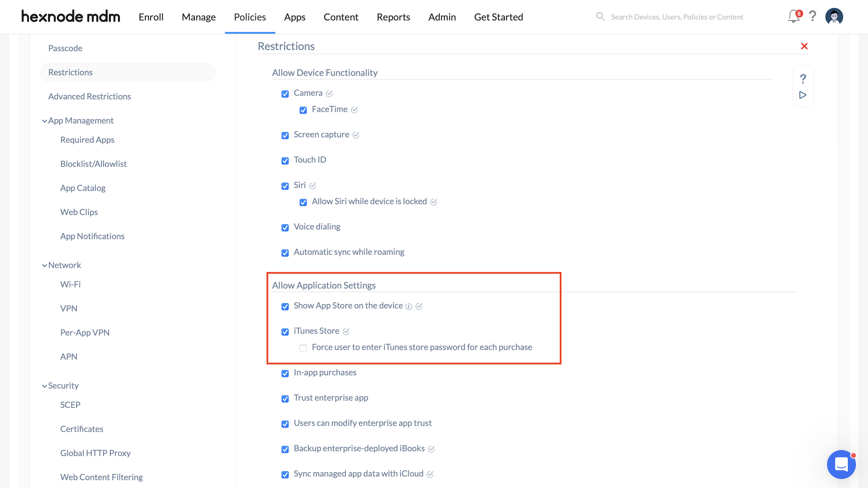The image size is (868, 488).
Task: Click the supervised icon next to Screen capture
Action: coord(356,135)
